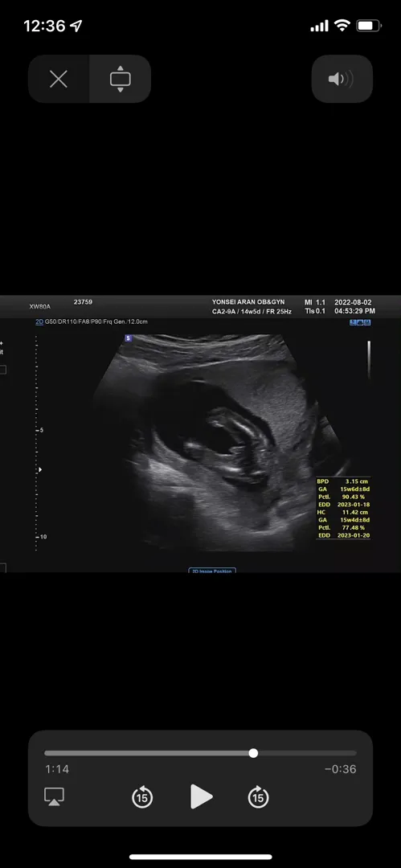This screenshot has width=401, height=868.
Task: Open the AirPlay output menu
Action: coord(55,796)
